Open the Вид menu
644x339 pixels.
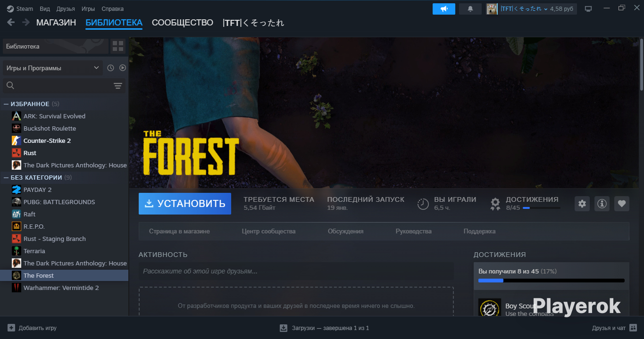pos(45,9)
